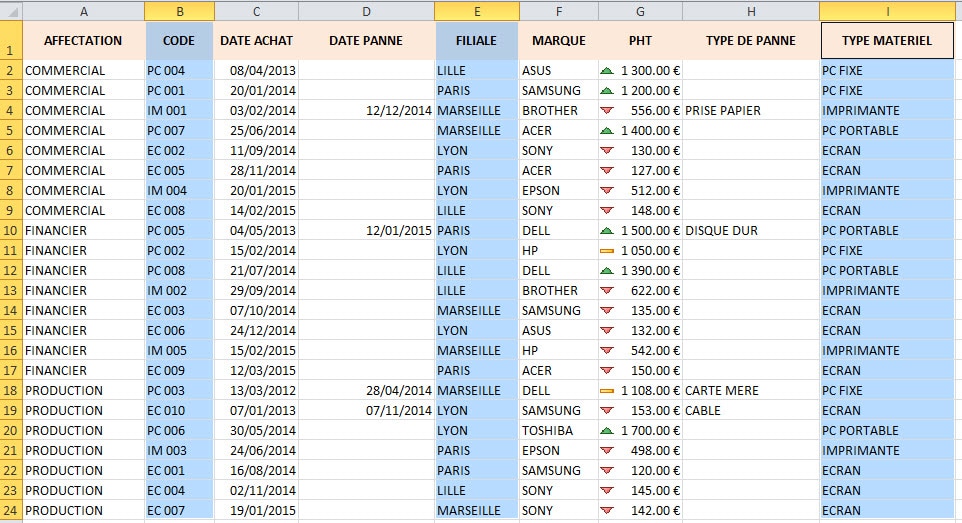962x523 pixels.
Task: Select column I header
Action: click(887, 11)
